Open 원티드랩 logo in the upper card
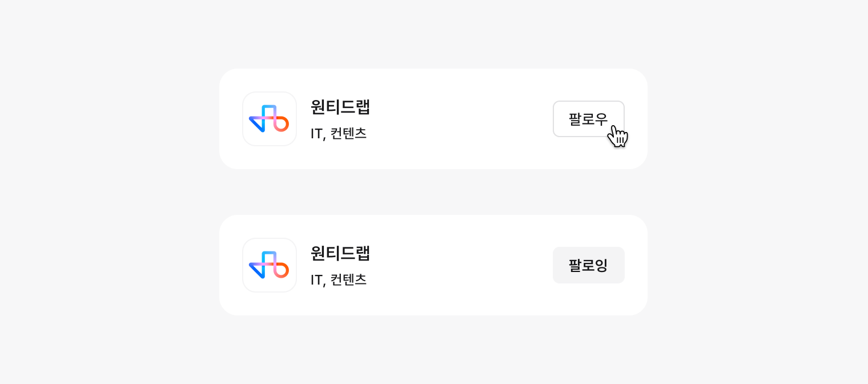Image resolution: width=868 pixels, height=384 pixels. click(x=270, y=119)
